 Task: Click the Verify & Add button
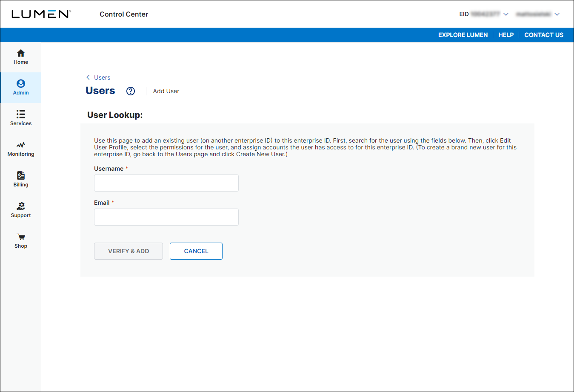pyautogui.click(x=129, y=251)
